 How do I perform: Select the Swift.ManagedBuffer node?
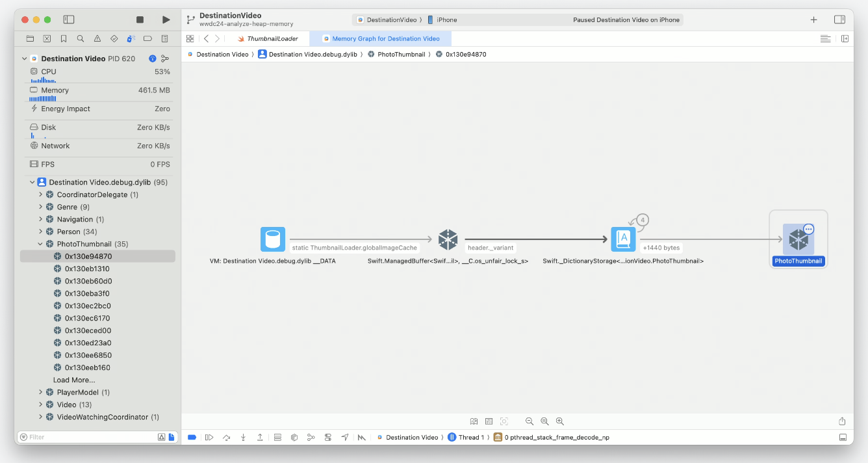[x=448, y=239]
